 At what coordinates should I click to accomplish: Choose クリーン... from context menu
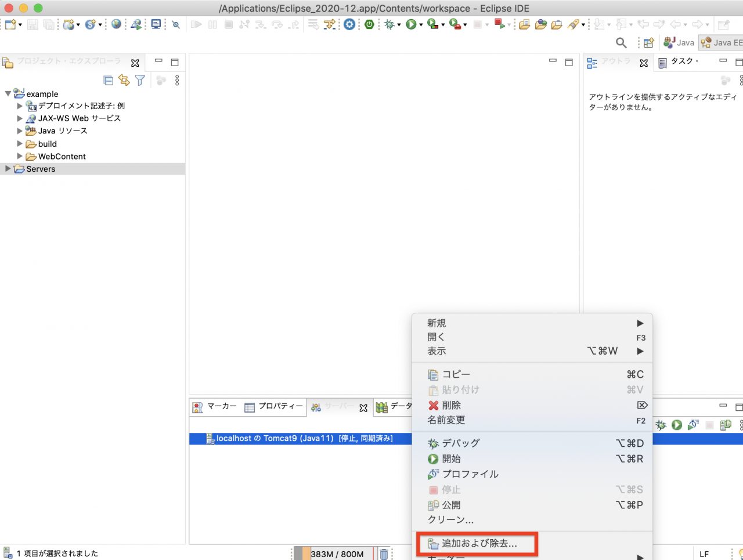tap(532, 520)
